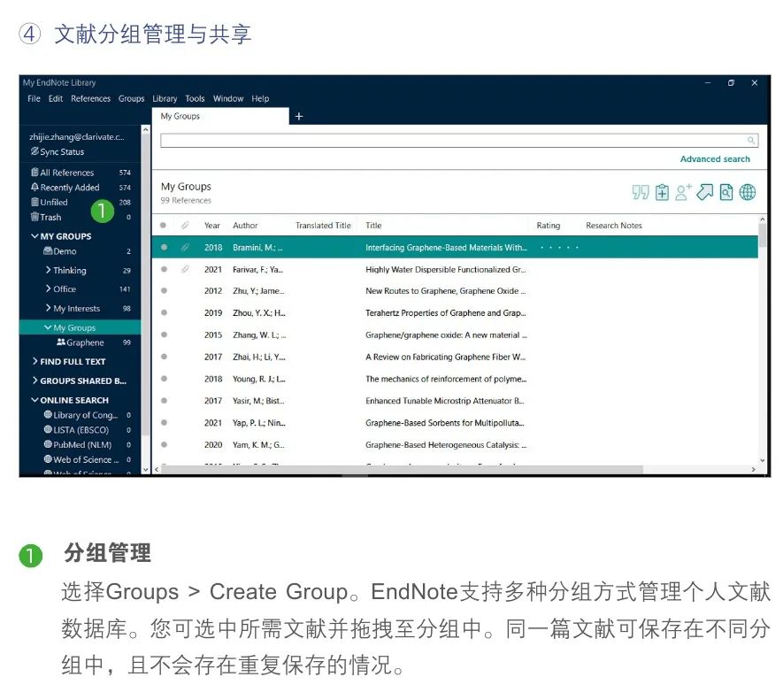Click attachment paperclip on Farivar row
783x700 pixels.
[185, 269]
